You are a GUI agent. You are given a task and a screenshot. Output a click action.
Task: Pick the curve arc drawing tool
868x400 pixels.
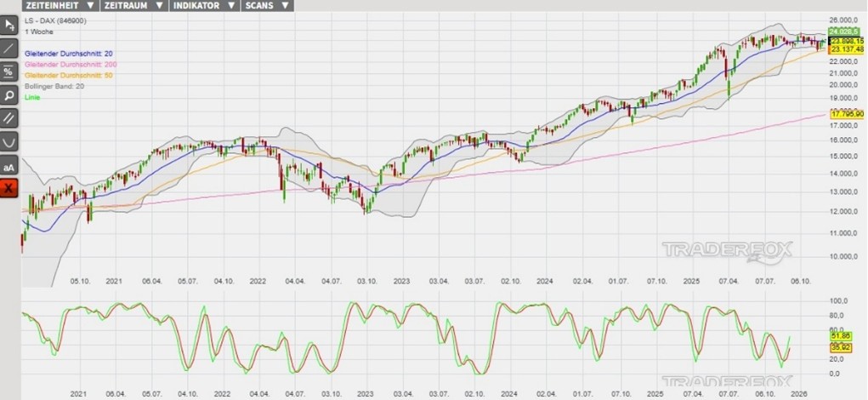pos(9,140)
